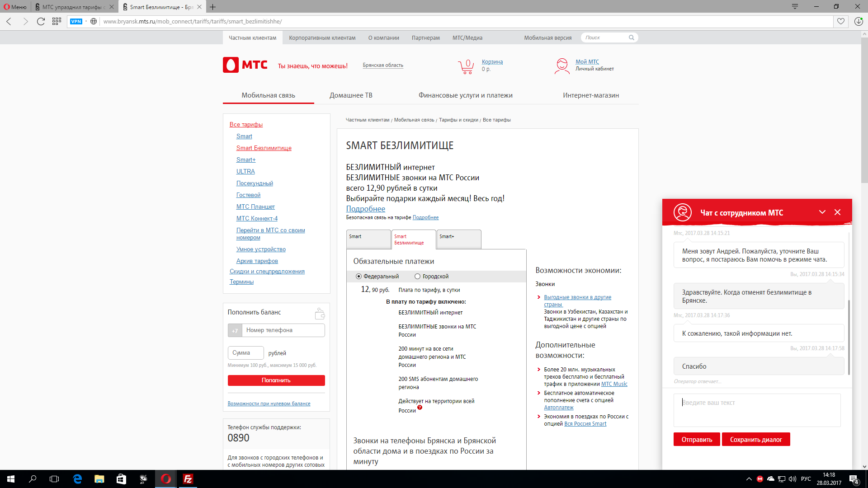
Task: Open FileZilla from the taskbar
Action: tap(188, 479)
